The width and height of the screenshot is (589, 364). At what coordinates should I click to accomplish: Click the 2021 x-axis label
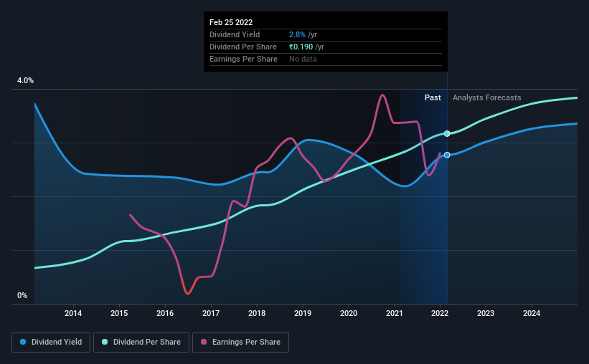[x=395, y=313]
